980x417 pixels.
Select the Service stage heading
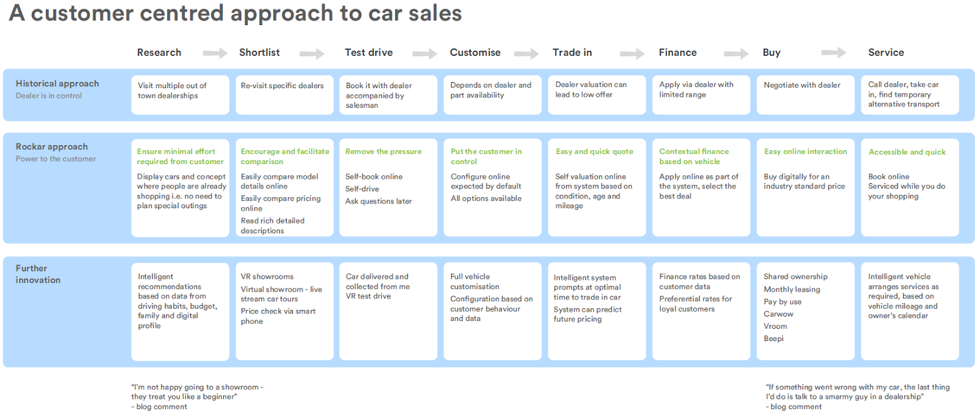tap(886, 53)
